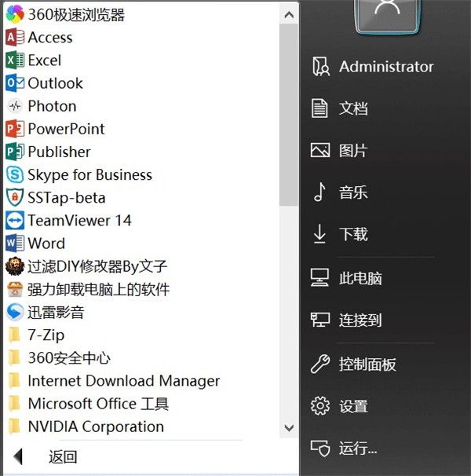This screenshot has width=471, height=476.
Task: Launch 迅雷影音 via its bird icon
Action: click(x=15, y=312)
